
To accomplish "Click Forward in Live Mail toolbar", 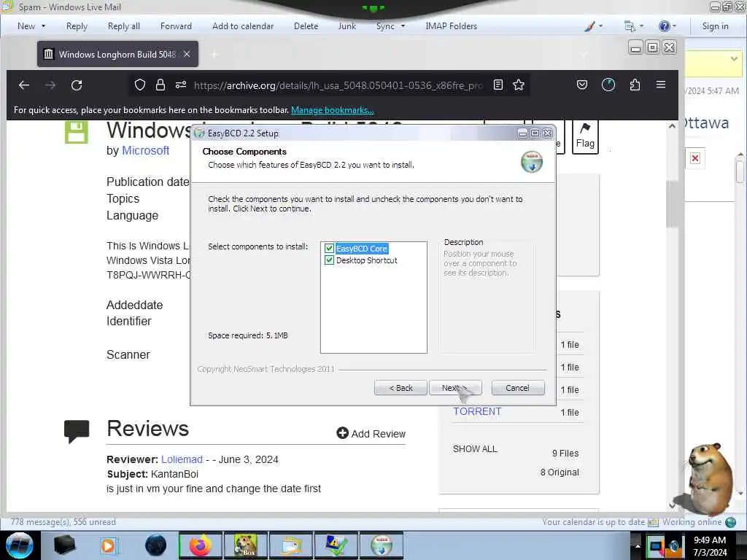I will pos(176,26).
